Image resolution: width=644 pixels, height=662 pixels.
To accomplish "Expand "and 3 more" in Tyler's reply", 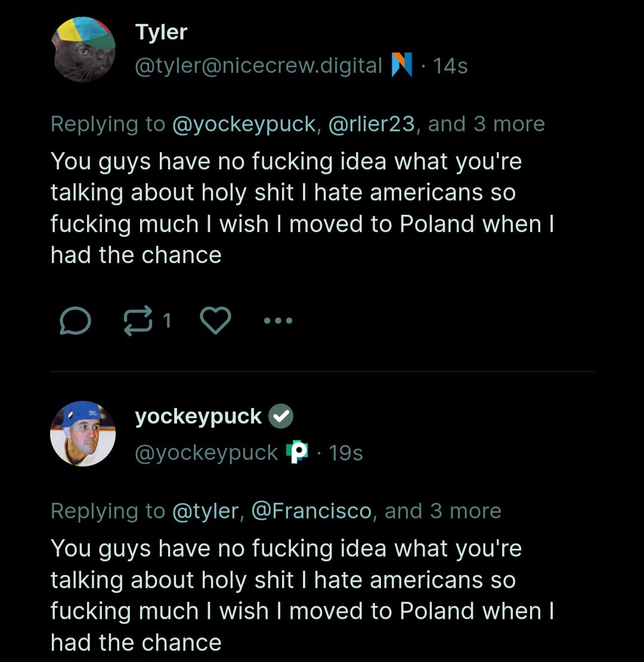I will (x=486, y=124).
